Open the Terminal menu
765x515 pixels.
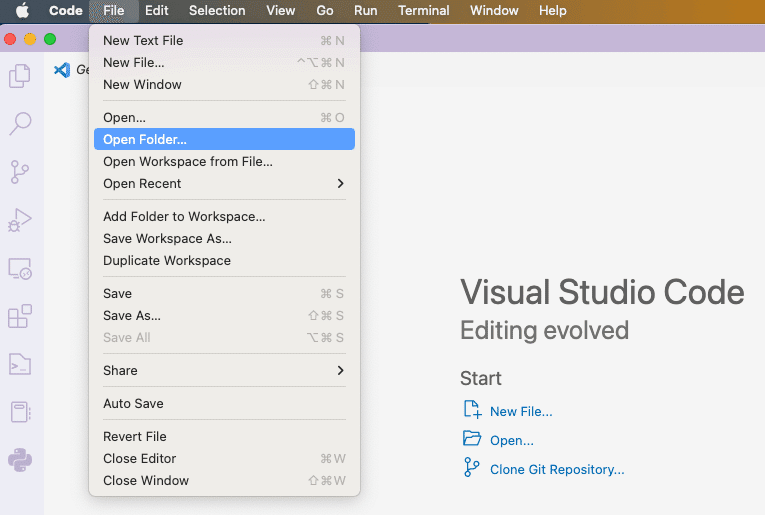pyautogui.click(x=423, y=11)
